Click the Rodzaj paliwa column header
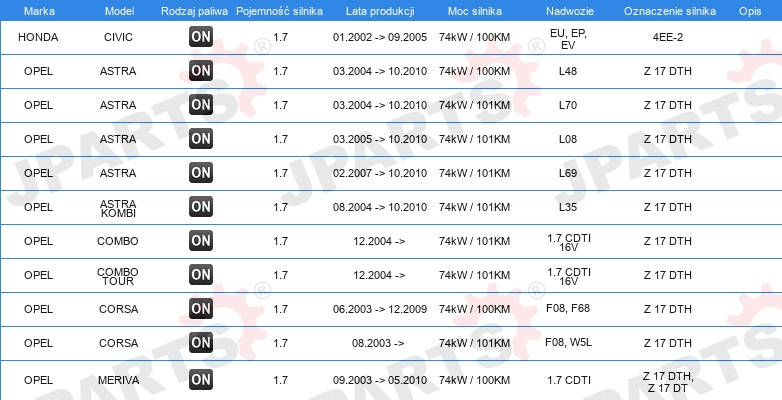Image resolution: width=782 pixels, height=400 pixels. click(195, 11)
